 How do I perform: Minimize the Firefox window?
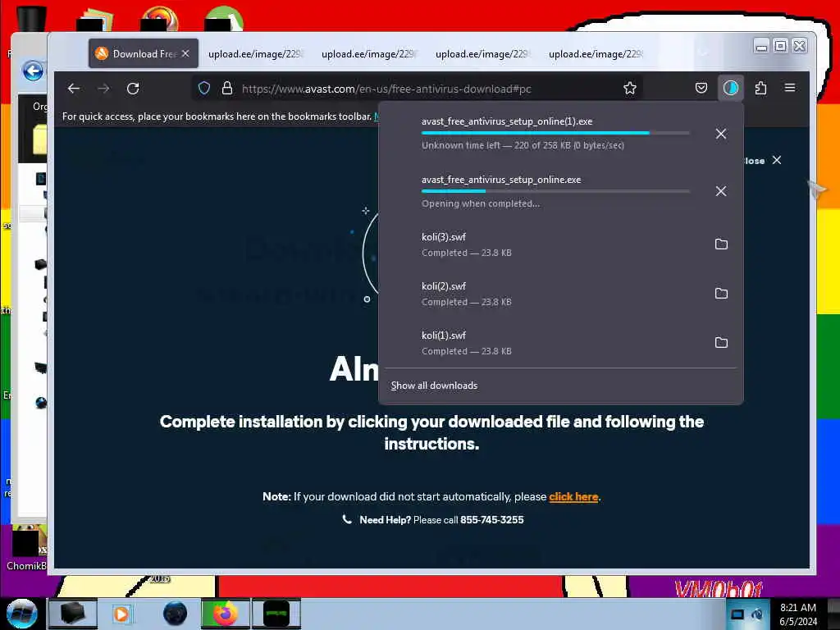tap(760, 46)
